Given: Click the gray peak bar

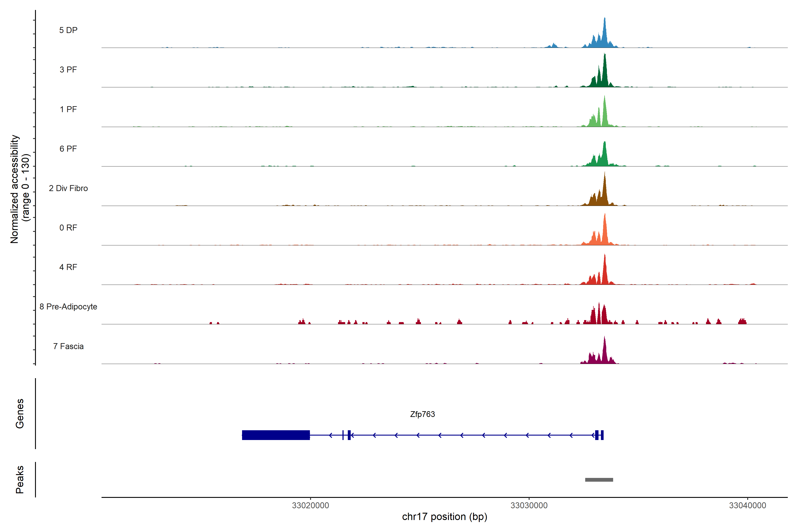Looking at the screenshot, I should (x=599, y=480).
